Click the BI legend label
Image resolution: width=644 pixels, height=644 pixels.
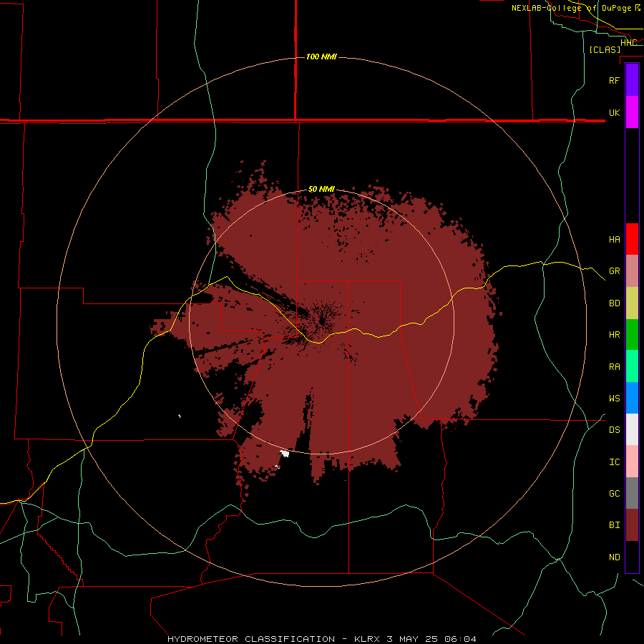(614, 525)
